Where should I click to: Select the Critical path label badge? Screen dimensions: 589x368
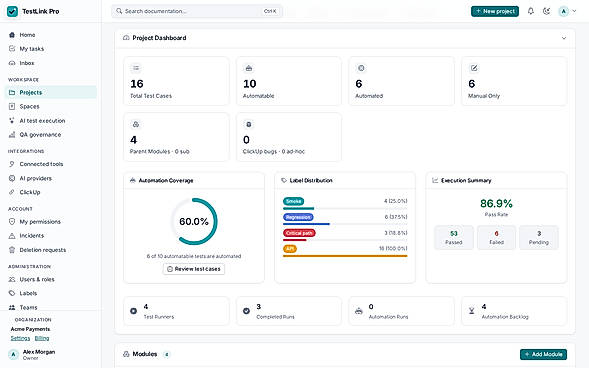(x=299, y=233)
